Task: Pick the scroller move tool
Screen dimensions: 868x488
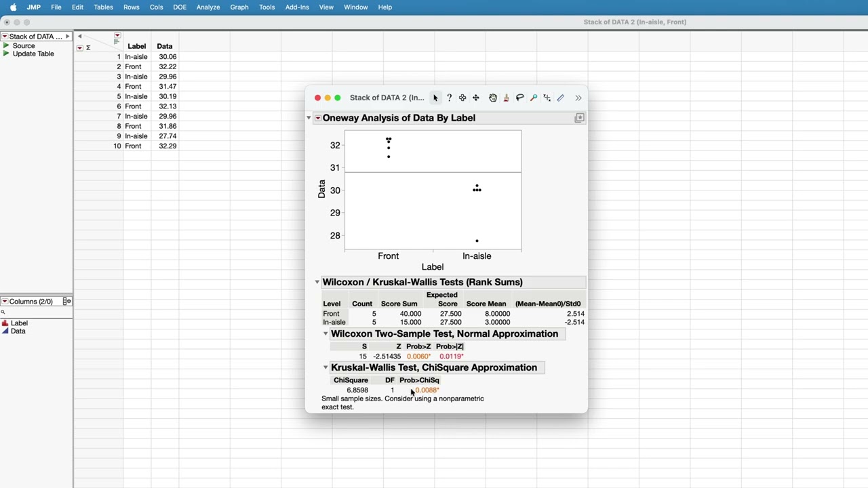Action: (476, 98)
